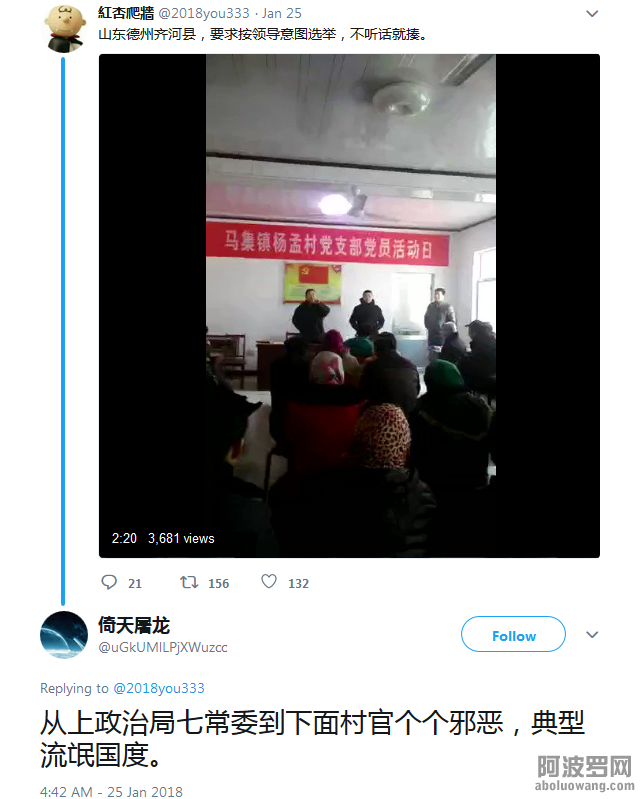Like the tweet with heart icon
The height and width of the screenshot is (799, 640).
pos(269,581)
